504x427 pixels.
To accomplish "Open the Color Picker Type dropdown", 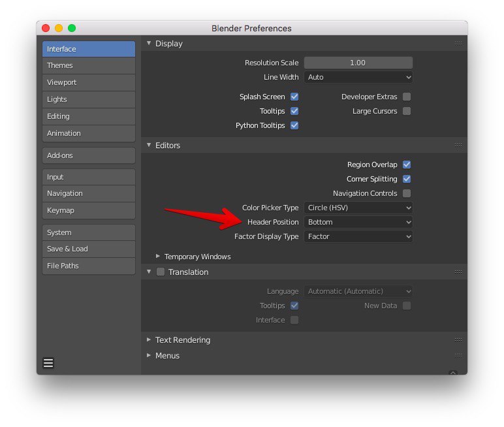I will (x=358, y=208).
